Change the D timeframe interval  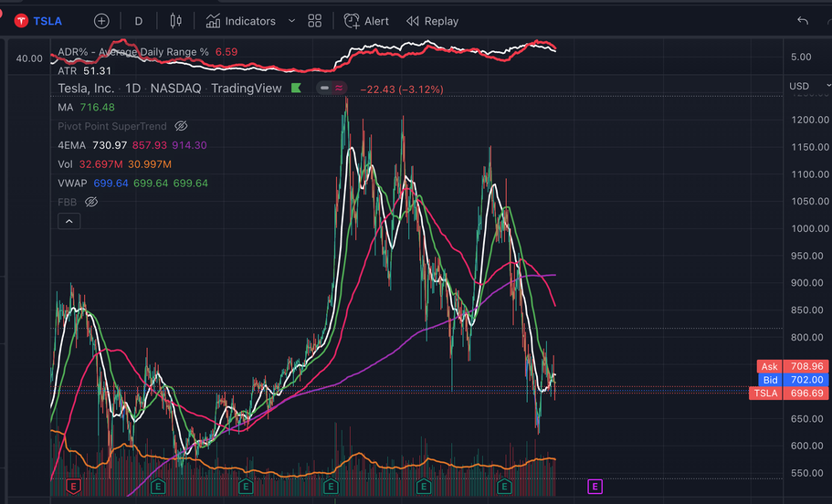point(139,21)
